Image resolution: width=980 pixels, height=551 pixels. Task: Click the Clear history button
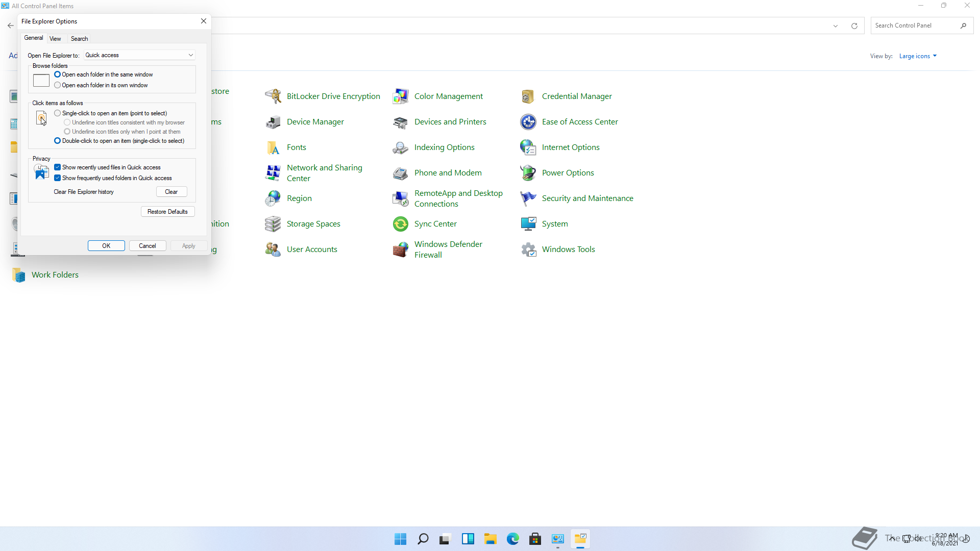[x=171, y=192]
